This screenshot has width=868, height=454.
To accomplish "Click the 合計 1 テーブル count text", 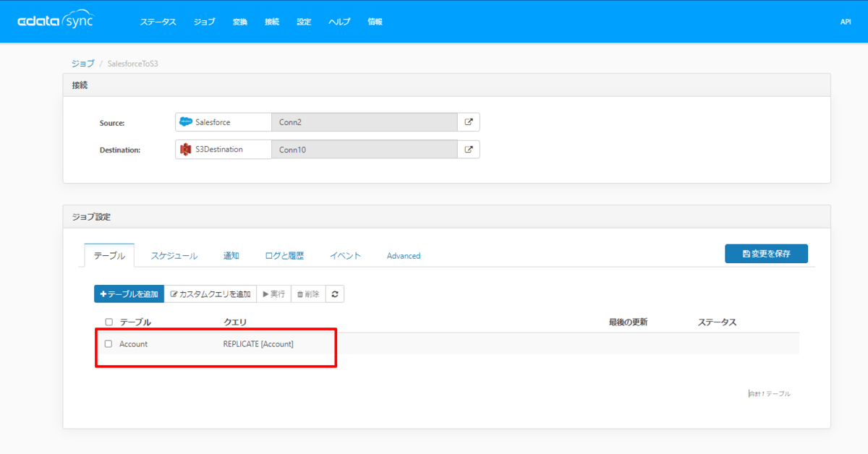I will point(770,394).
